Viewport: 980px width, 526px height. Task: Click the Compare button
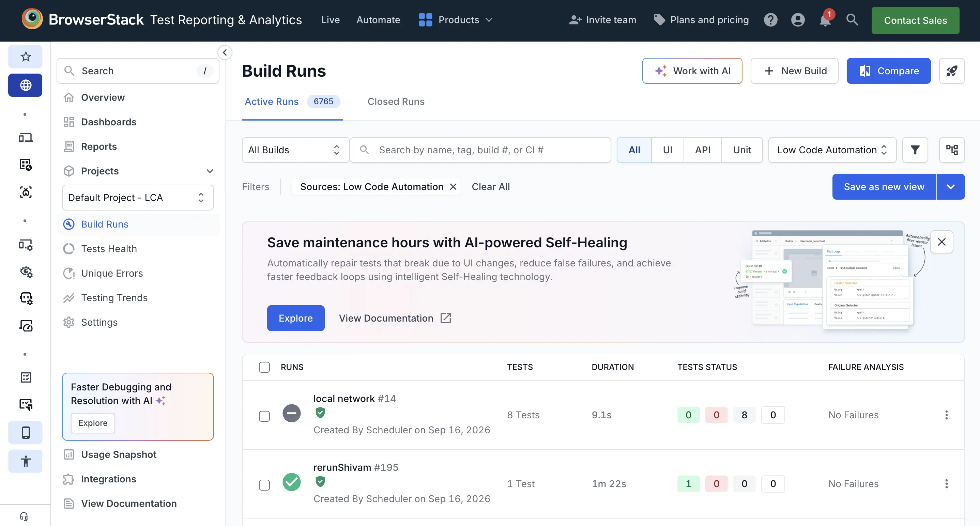tap(888, 71)
